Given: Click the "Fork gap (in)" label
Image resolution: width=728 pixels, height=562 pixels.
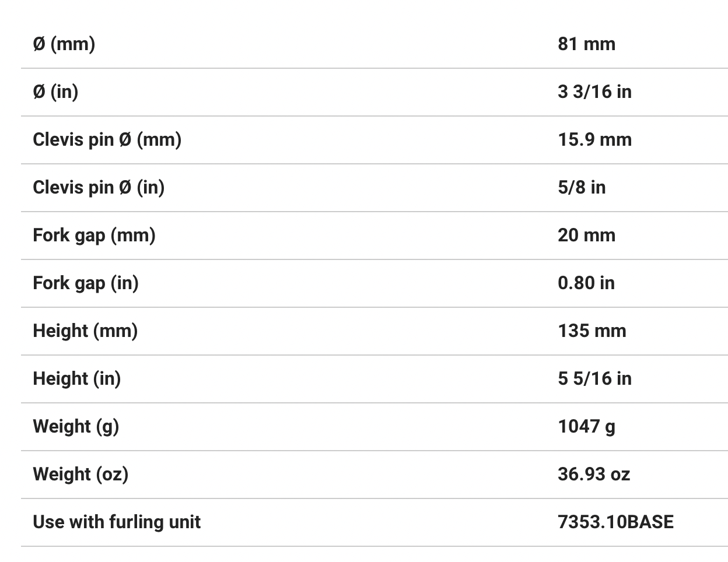Looking at the screenshot, I should tap(86, 283).
